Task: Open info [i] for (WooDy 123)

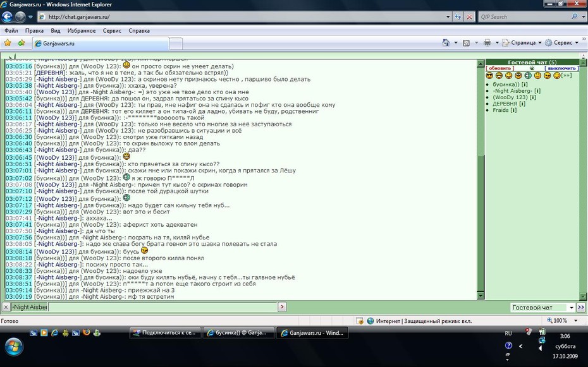Action: point(532,97)
